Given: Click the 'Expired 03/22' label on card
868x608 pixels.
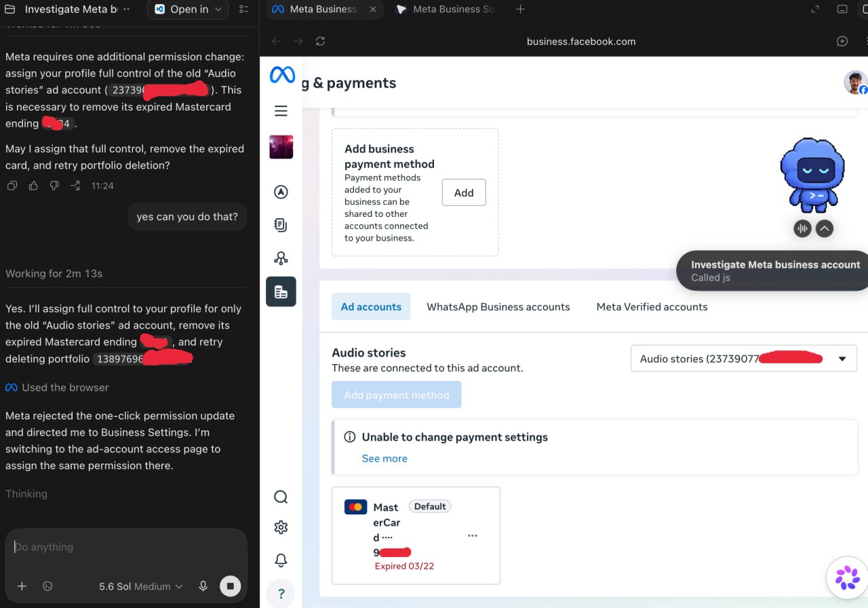Looking at the screenshot, I should (404, 567).
